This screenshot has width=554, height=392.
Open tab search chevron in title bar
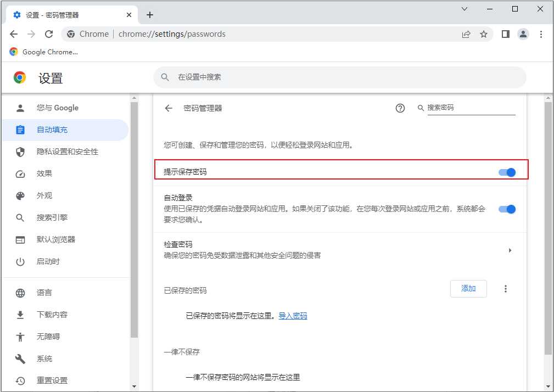tap(465, 9)
